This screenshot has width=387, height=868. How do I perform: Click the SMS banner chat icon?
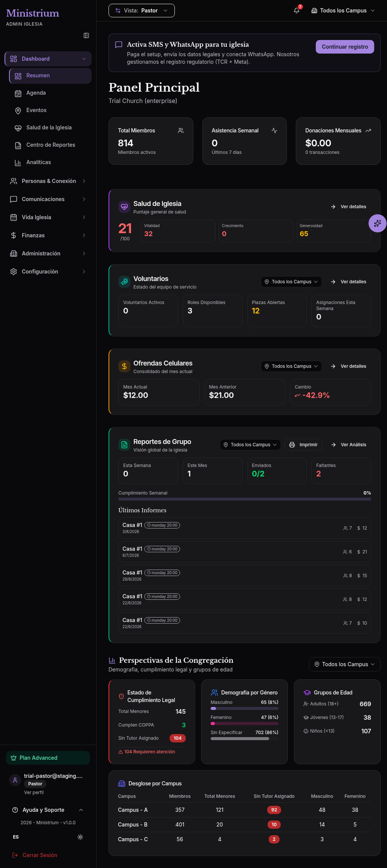pos(118,45)
